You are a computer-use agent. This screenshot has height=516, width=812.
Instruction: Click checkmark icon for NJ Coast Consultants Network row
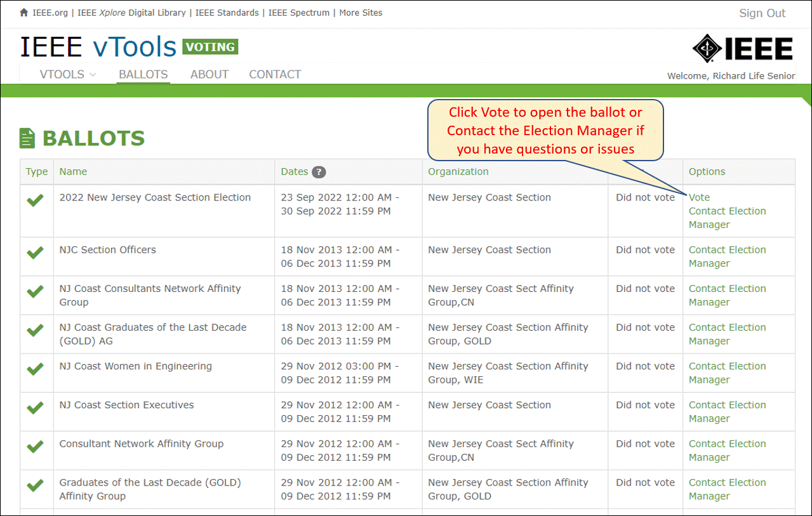pyautogui.click(x=36, y=291)
